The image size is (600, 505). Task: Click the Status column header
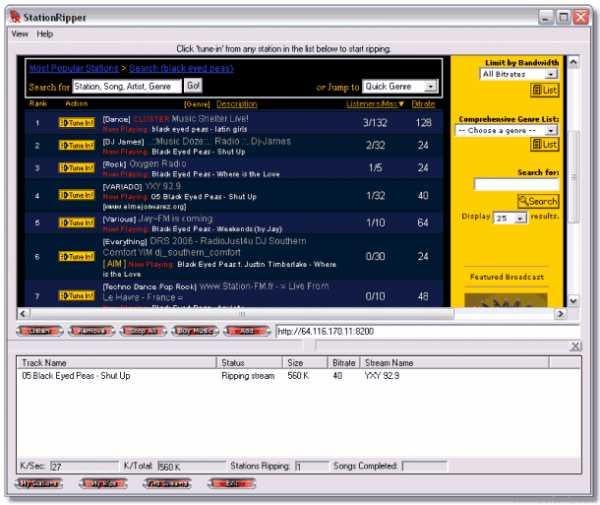[x=249, y=362]
